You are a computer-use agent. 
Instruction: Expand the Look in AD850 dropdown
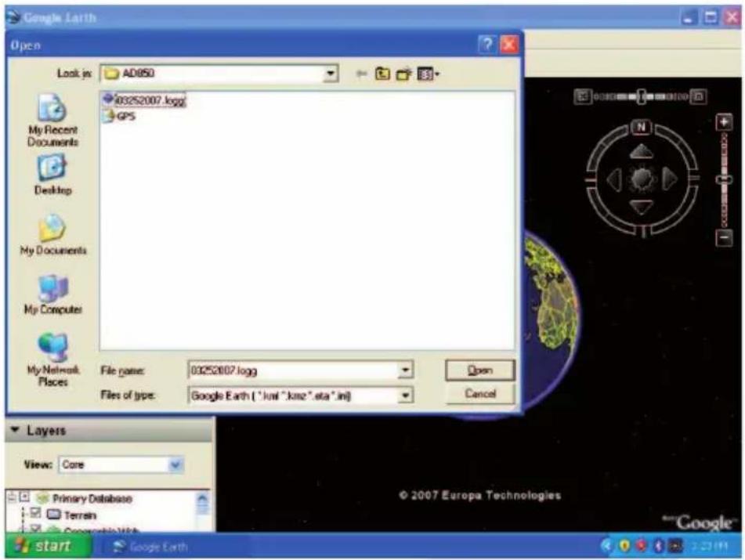coord(330,74)
